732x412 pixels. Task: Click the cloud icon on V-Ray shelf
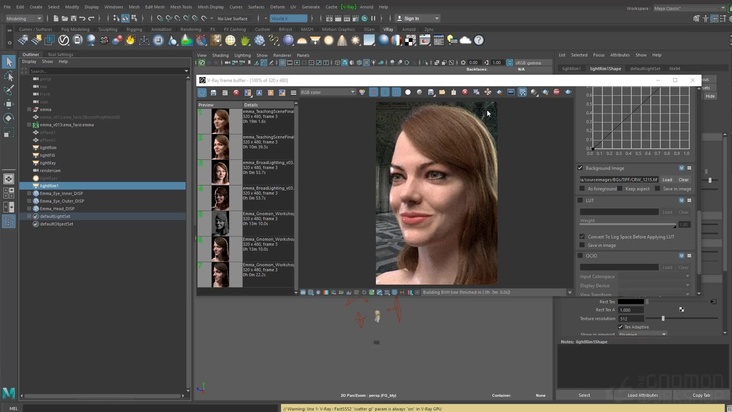point(465,41)
